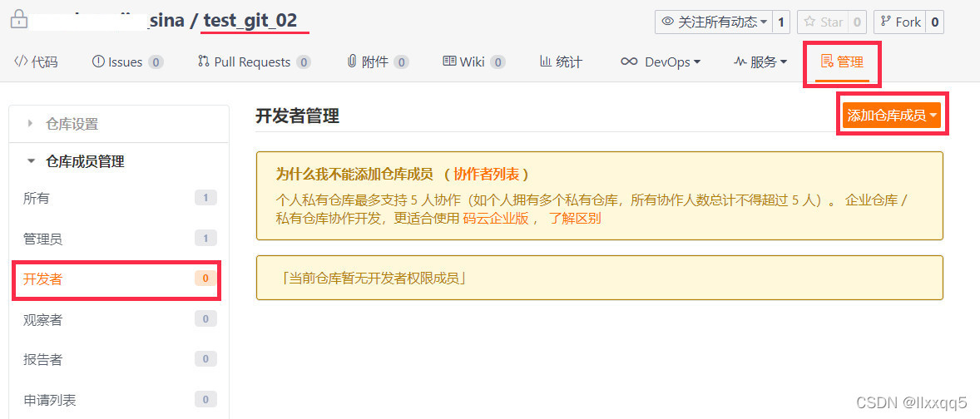Open the Wiki tab
Image resolution: width=980 pixels, height=419 pixels.
pos(473,62)
